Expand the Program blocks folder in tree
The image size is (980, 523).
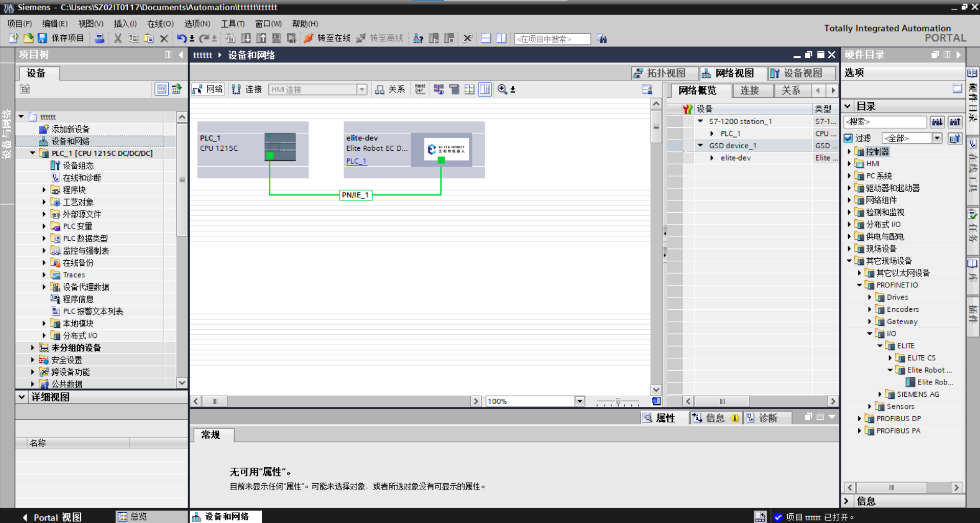tap(44, 190)
